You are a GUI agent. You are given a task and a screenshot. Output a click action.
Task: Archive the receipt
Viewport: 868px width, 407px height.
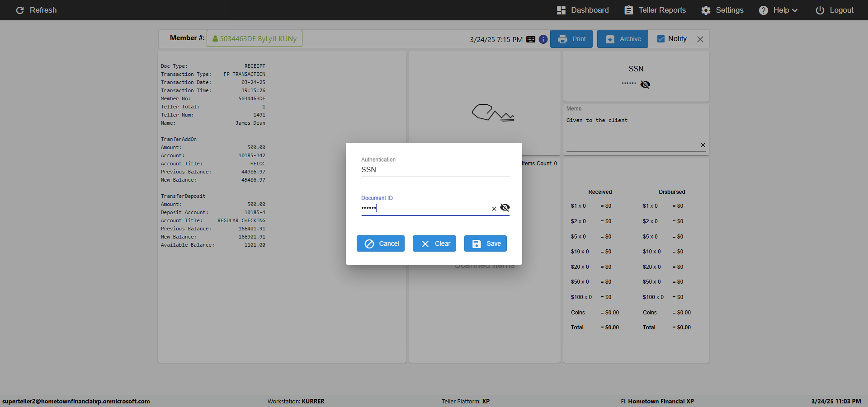[x=623, y=39]
